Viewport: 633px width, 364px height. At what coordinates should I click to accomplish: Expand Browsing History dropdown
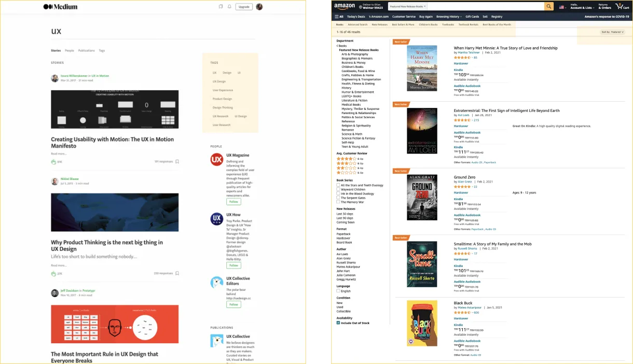click(x=449, y=17)
